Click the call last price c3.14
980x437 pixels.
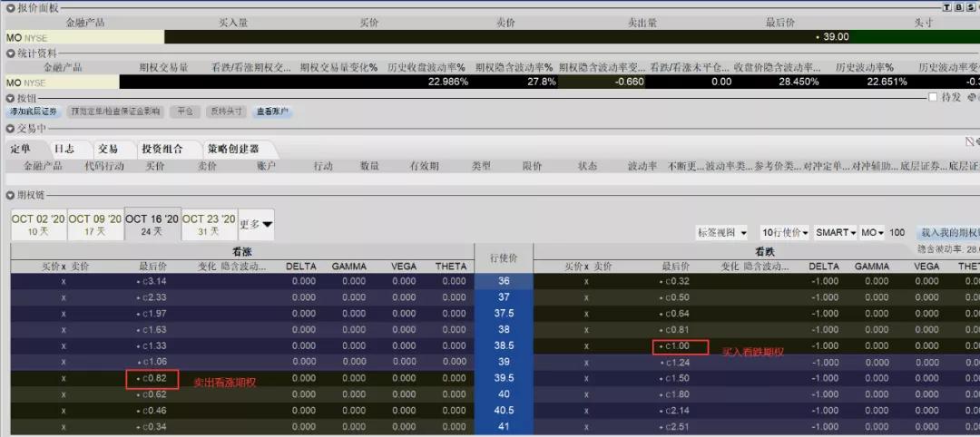point(153,281)
